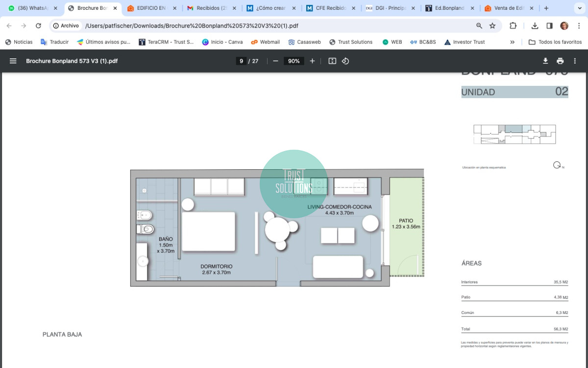Download the PDF from the viewer toolbar
This screenshot has width=588, height=368.
click(x=545, y=61)
